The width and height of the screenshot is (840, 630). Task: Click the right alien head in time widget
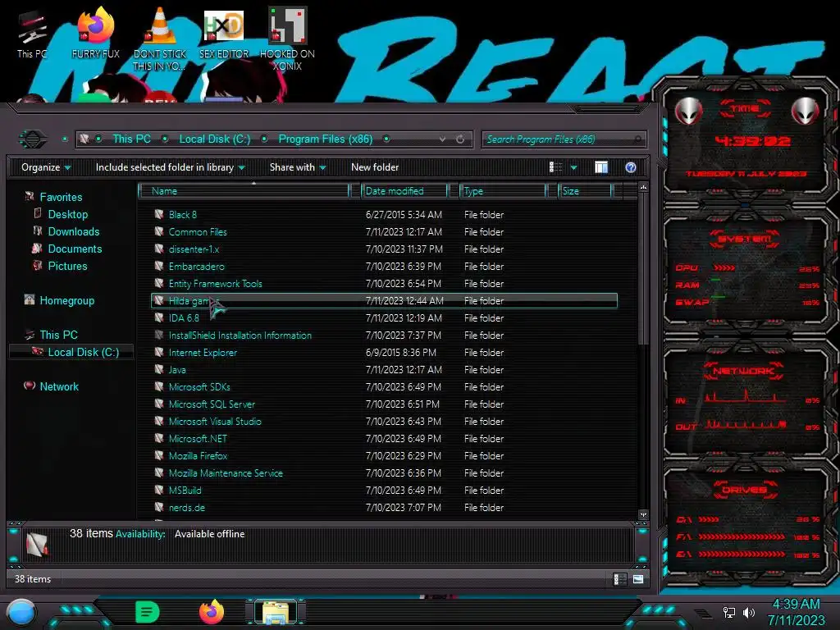(x=805, y=112)
